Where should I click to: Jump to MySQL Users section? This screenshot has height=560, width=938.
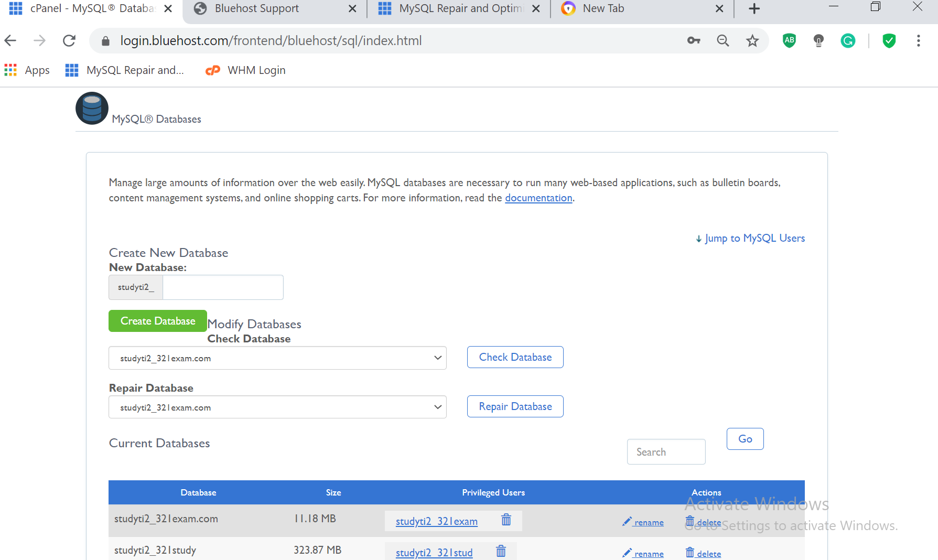750,239
